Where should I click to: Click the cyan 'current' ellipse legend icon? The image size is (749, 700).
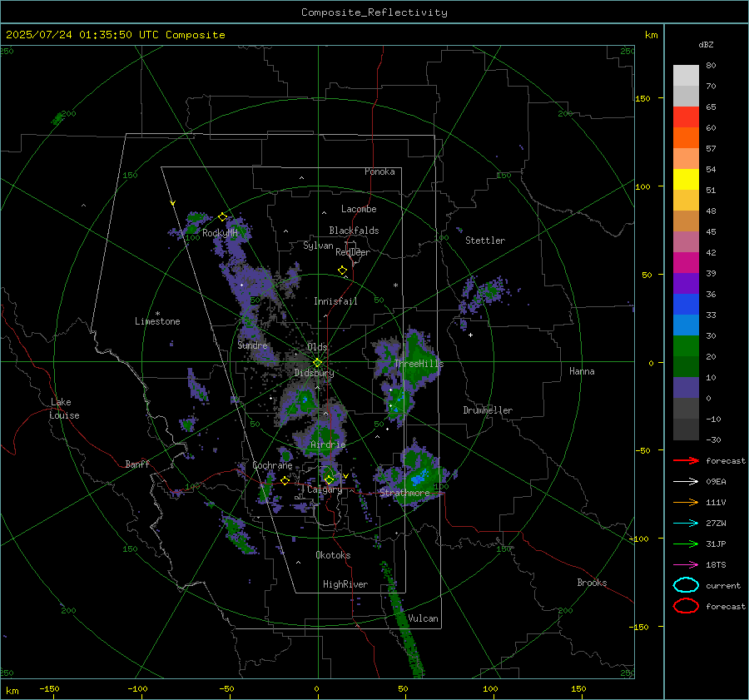686,585
